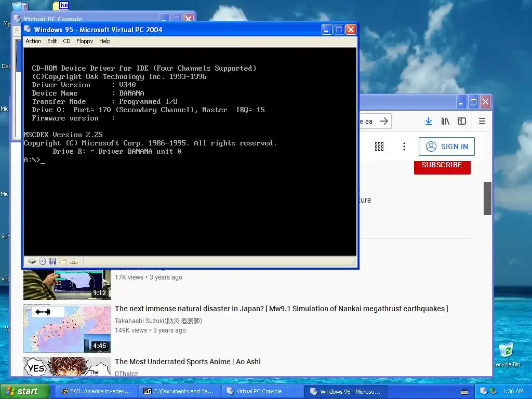Viewport: 532px width, 399px height.
Task: Click the 4:45 earthquake map thumbnail
Action: pos(67,328)
